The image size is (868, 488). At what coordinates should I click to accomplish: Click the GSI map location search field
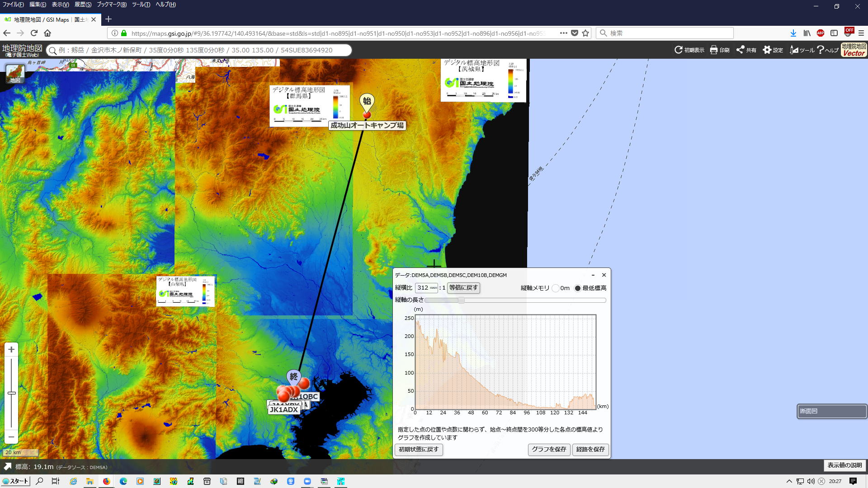point(199,50)
